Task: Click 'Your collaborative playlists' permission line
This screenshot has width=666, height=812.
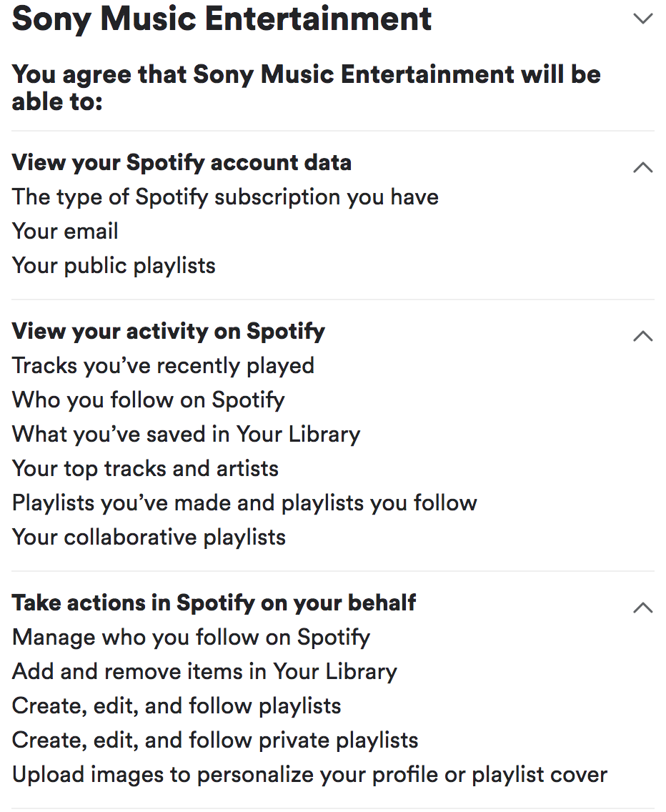Action: point(149,538)
